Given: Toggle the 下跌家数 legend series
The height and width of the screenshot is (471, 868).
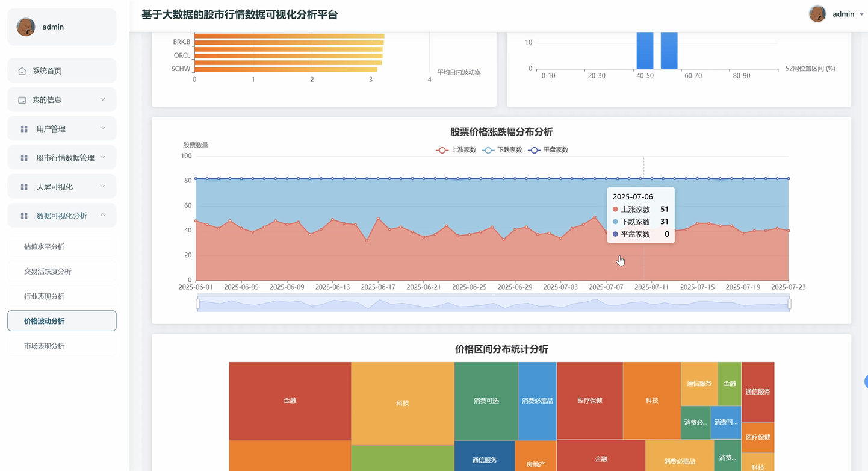Looking at the screenshot, I should pos(502,150).
